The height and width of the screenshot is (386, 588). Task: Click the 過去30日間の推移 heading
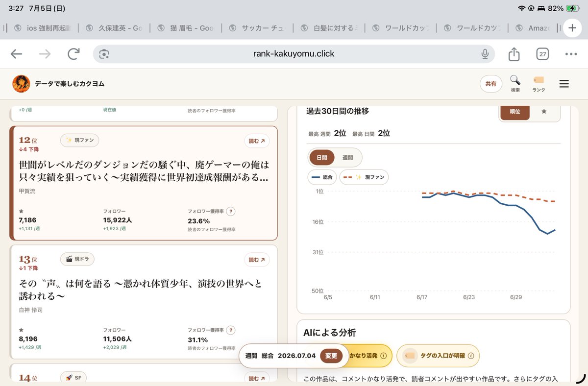click(x=338, y=111)
